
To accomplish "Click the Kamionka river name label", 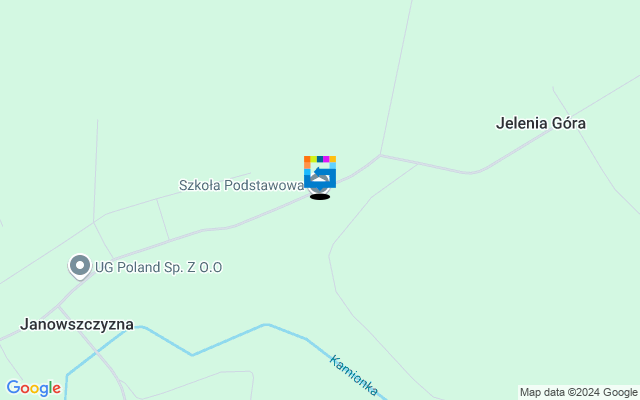I will coord(353,376).
